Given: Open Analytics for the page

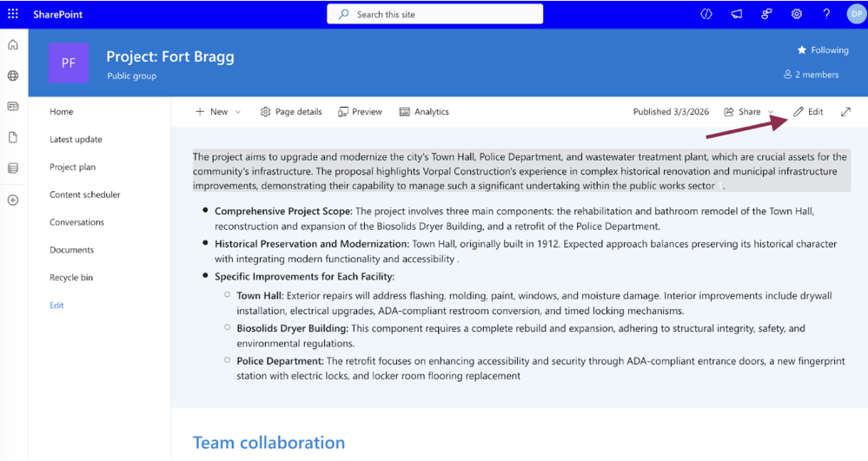Looking at the screenshot, I should click(x=424, y=111).
